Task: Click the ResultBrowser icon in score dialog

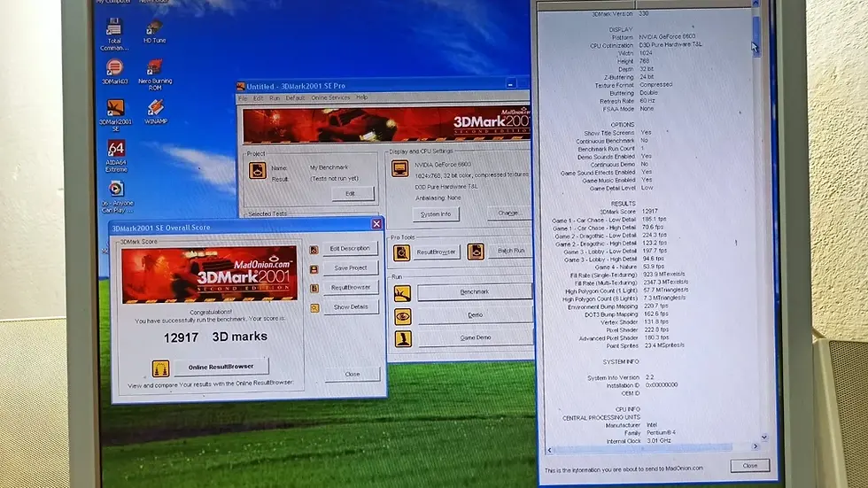Action: (314, 288)
